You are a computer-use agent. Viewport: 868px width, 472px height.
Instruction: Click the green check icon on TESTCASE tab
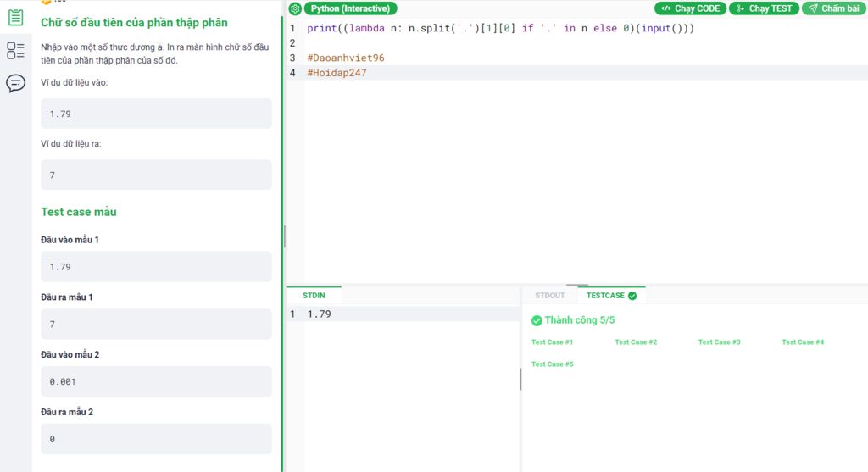[x=632, y=296]
